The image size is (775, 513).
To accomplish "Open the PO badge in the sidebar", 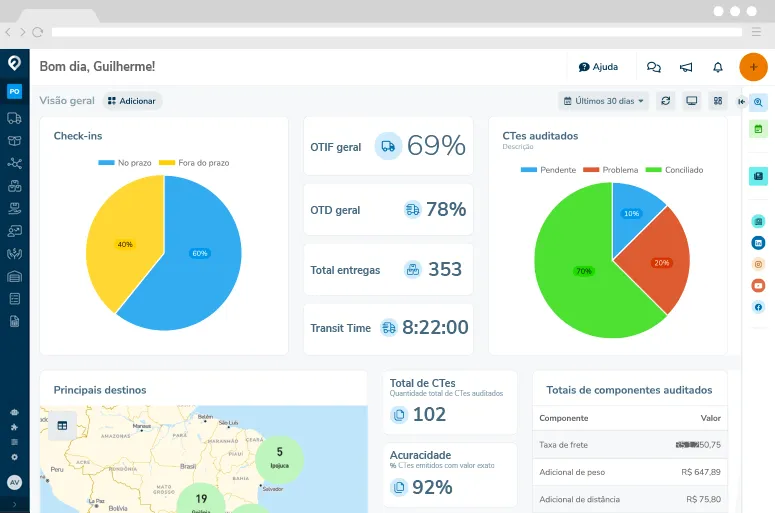I will (14, 91).
